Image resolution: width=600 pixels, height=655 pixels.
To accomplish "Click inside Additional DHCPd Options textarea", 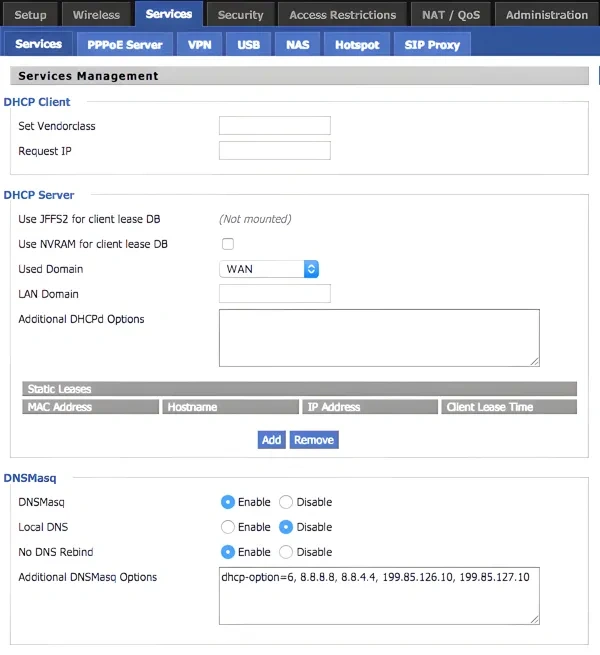I will click(x=379, y=338).
